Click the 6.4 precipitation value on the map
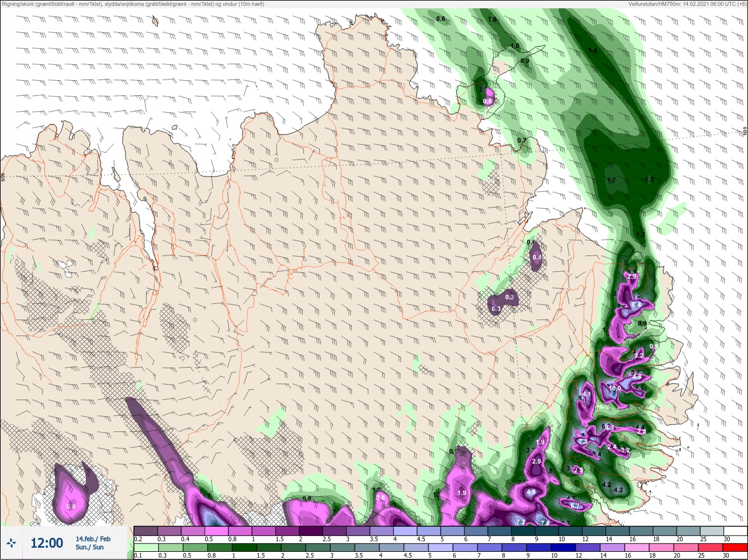This screenshot has width=748, height=560. click(636, 305)
